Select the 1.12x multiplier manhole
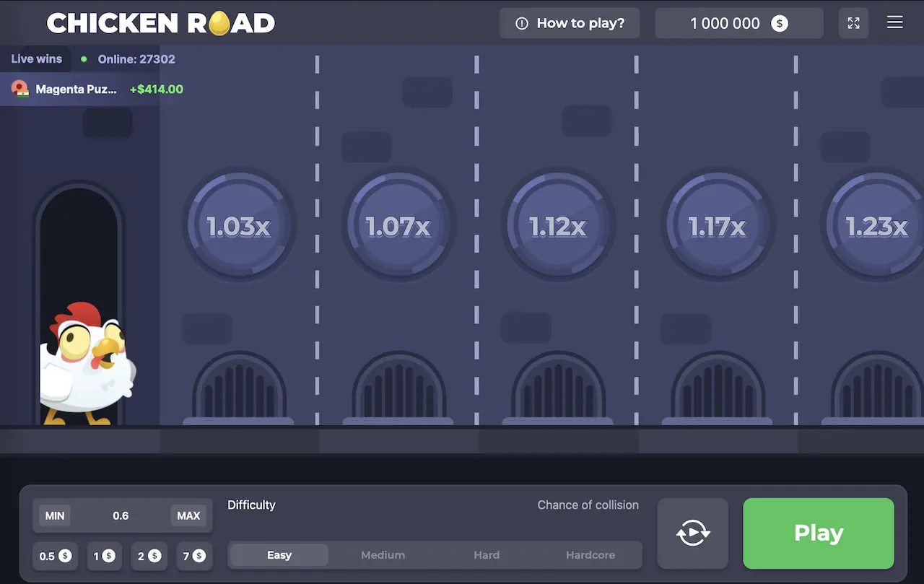Viewport: 924px width, 584px height. pos(557,226)
